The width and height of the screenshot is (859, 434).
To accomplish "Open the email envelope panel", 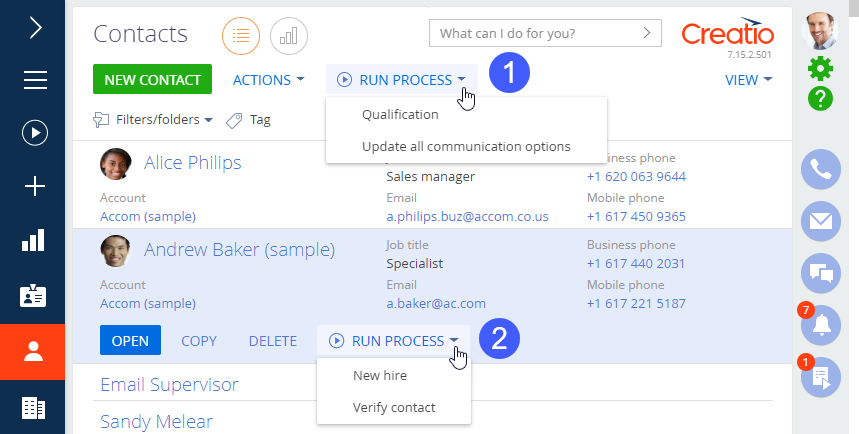I will point(821,221).
